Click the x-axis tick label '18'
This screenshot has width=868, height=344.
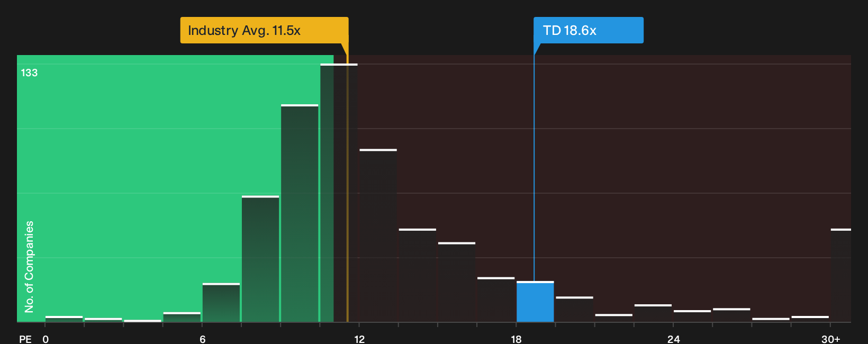[516, 339]
